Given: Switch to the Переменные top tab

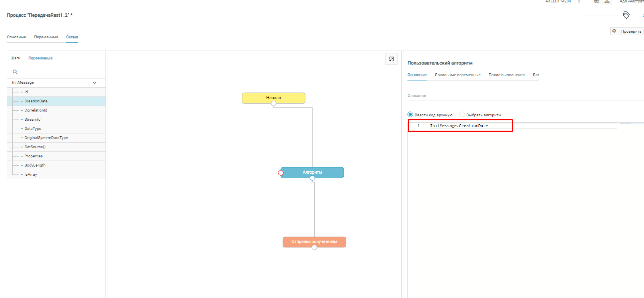Looking at the screenshot, I should [x=46, y=37].
